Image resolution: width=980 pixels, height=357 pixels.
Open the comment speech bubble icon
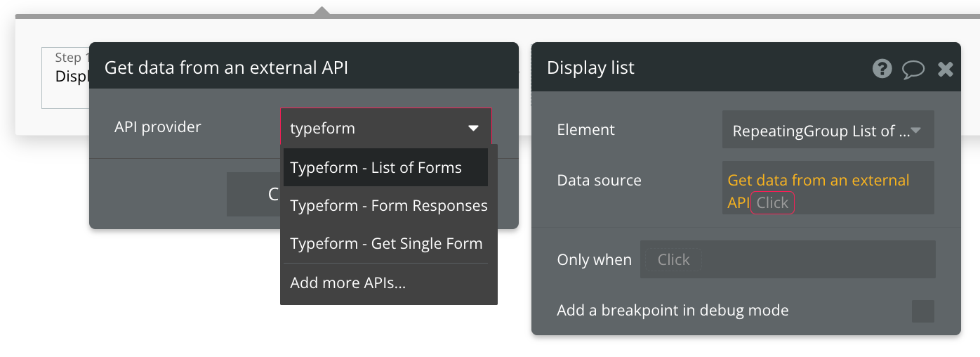coord(913,69)
